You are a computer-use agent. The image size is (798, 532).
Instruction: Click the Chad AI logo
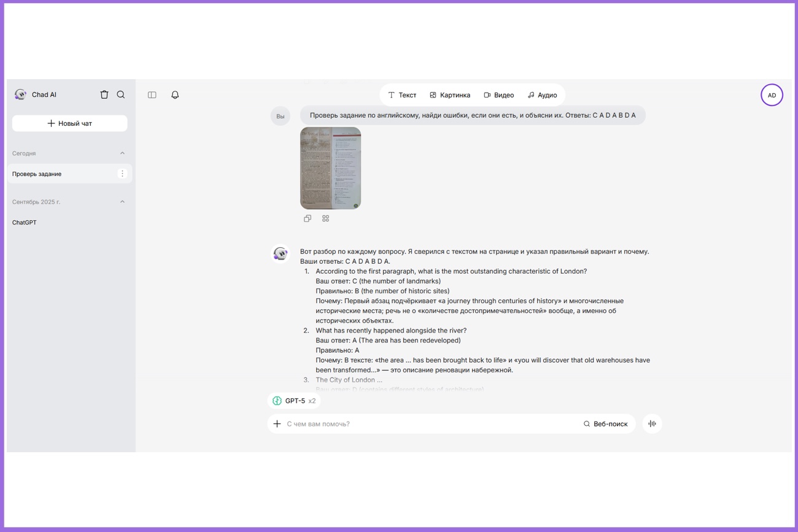21,94
